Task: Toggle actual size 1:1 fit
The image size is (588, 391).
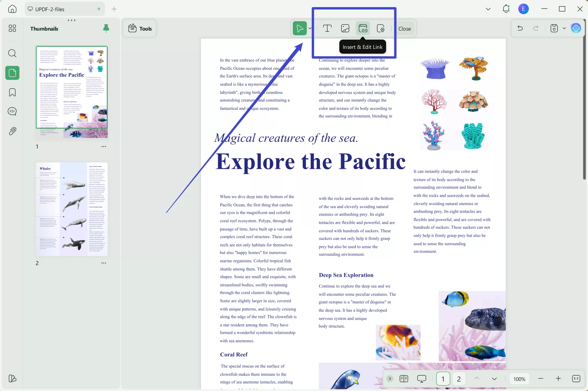Action: (576, 379)
